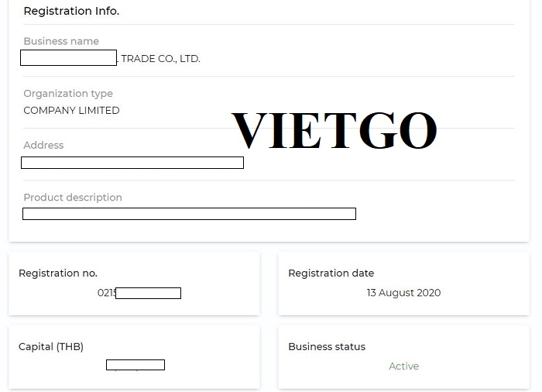Click the redacted product description box
Image resolution: width=542 pixels, height=392 pixels.
click(x=189, y=214)
